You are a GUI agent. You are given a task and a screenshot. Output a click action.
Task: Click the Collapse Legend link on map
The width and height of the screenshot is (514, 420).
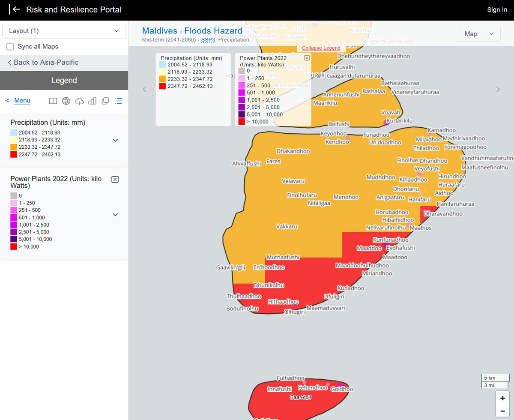coord(321,48)
